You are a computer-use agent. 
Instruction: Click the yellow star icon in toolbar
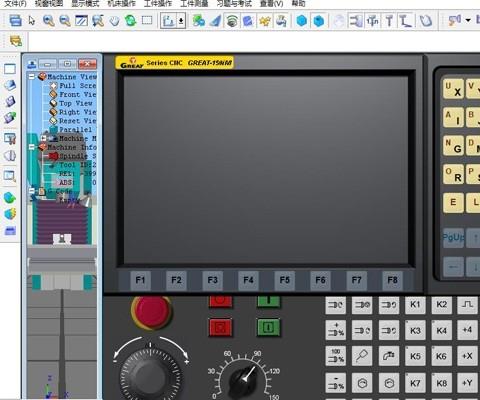(265, 21)
